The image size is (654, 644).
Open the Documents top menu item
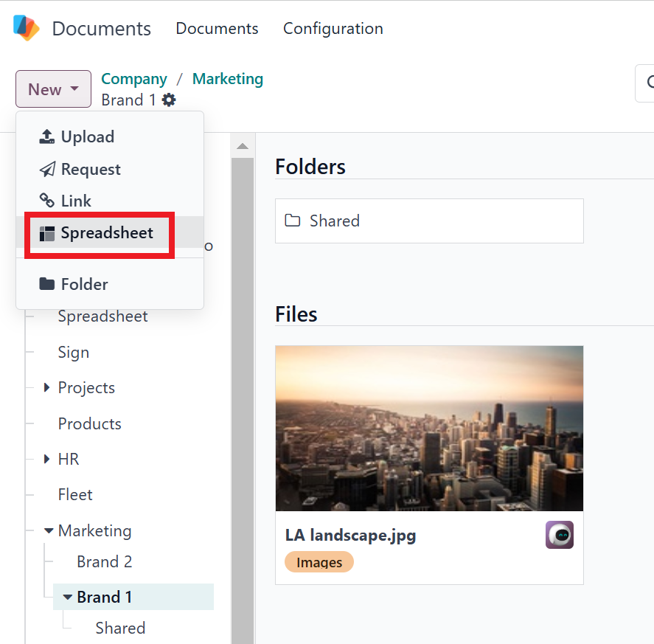[x=217, y=28]
